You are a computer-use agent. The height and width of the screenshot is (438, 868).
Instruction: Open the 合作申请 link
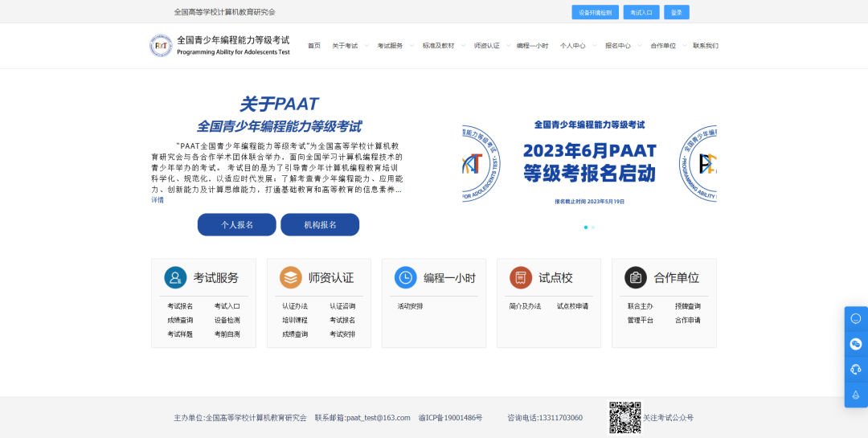[687, 320]
